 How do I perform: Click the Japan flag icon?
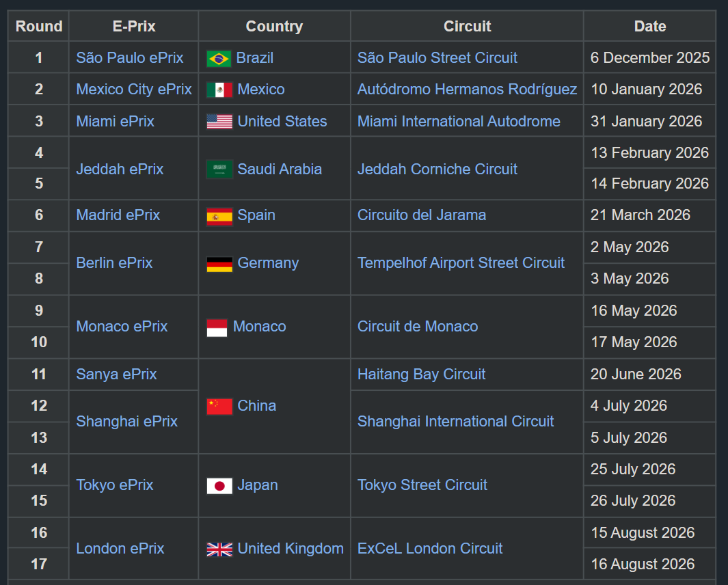219,486
